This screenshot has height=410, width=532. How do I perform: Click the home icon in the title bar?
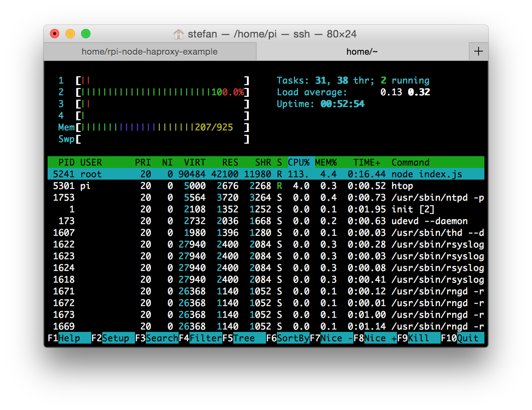(x=179, y=34)
